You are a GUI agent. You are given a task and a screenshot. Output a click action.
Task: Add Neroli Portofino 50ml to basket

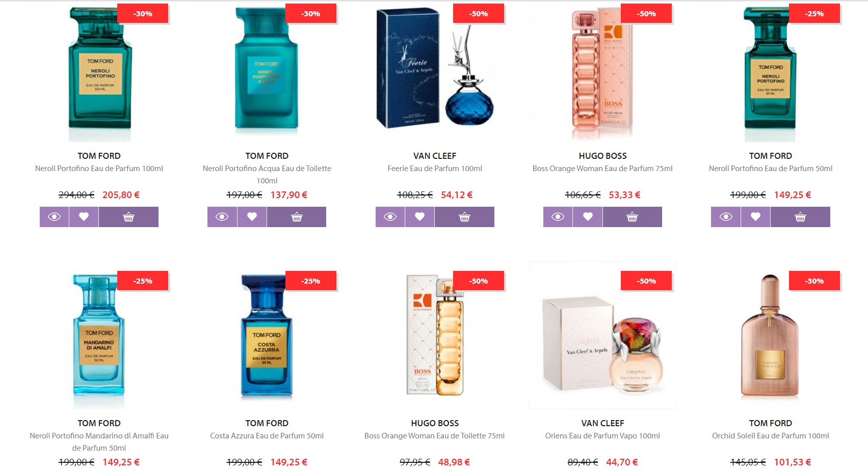(800, 217)
